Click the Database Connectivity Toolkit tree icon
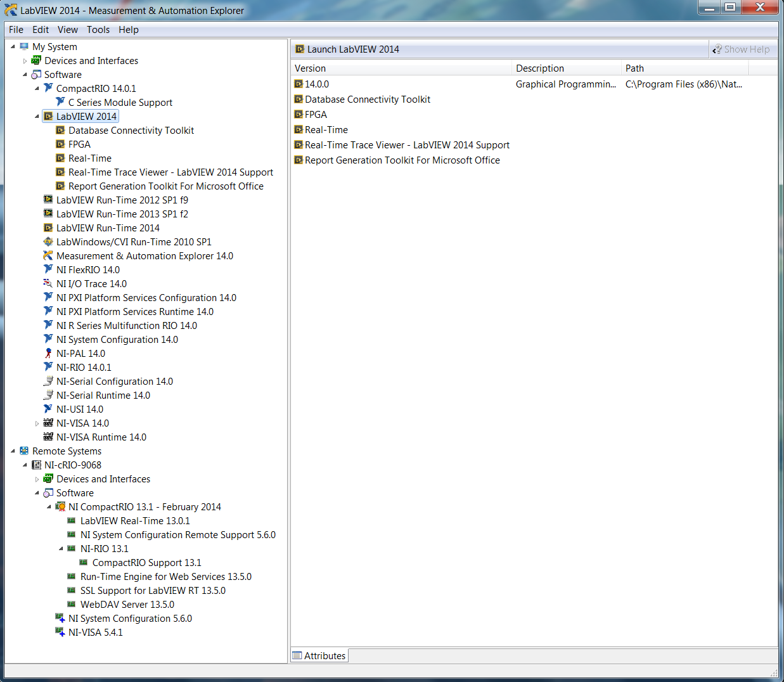Screen dimensions: 784x682 pos(60,130)
